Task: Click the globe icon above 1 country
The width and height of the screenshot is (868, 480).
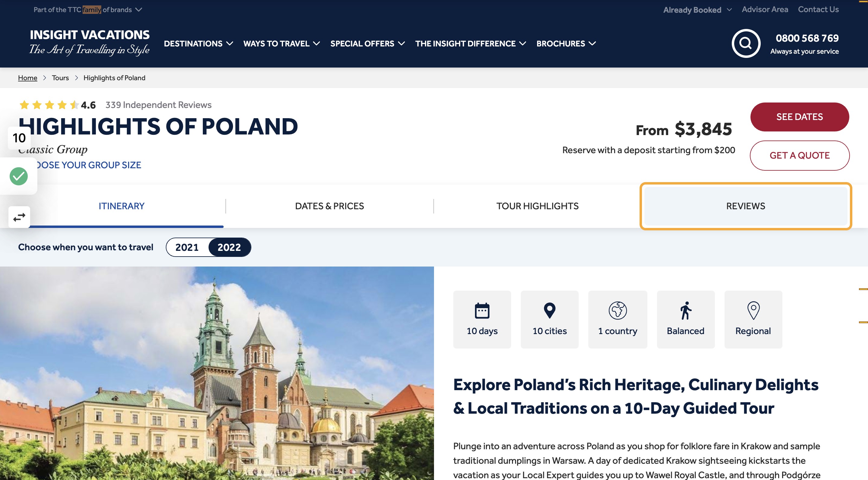Action: [x=618, y=311]
